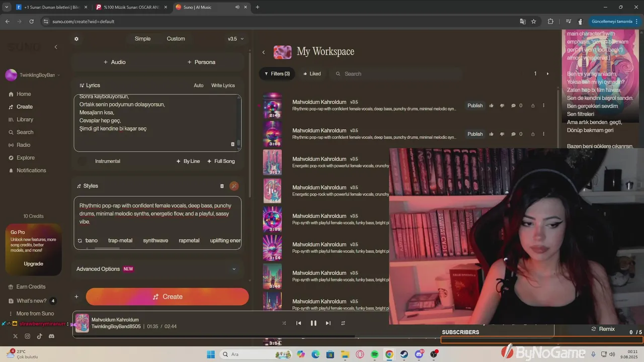Skip to the next track
This screenshot has width=644, height=362.
pyautogui.click(x=328, y=323)
